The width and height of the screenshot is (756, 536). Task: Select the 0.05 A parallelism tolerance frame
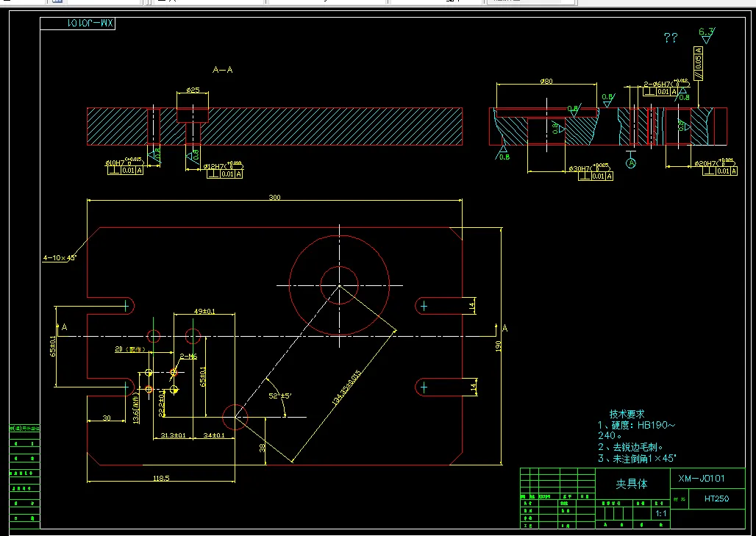point(698,64)
